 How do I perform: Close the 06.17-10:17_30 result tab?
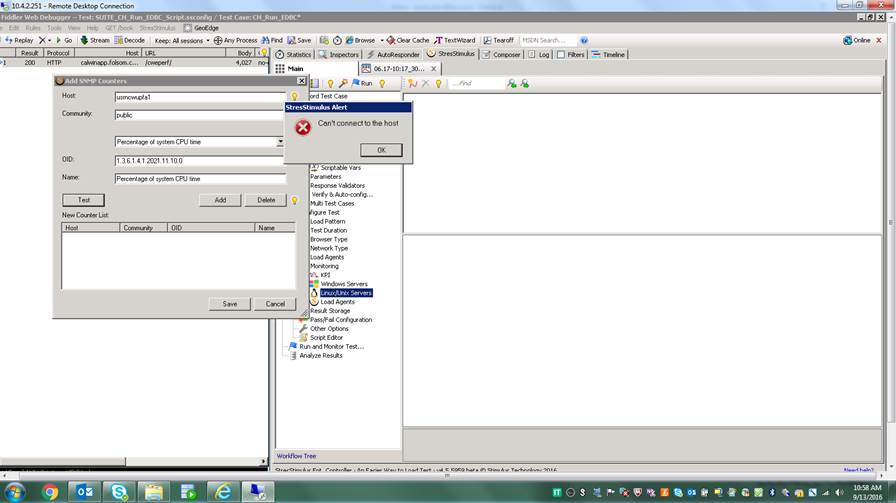433,69
